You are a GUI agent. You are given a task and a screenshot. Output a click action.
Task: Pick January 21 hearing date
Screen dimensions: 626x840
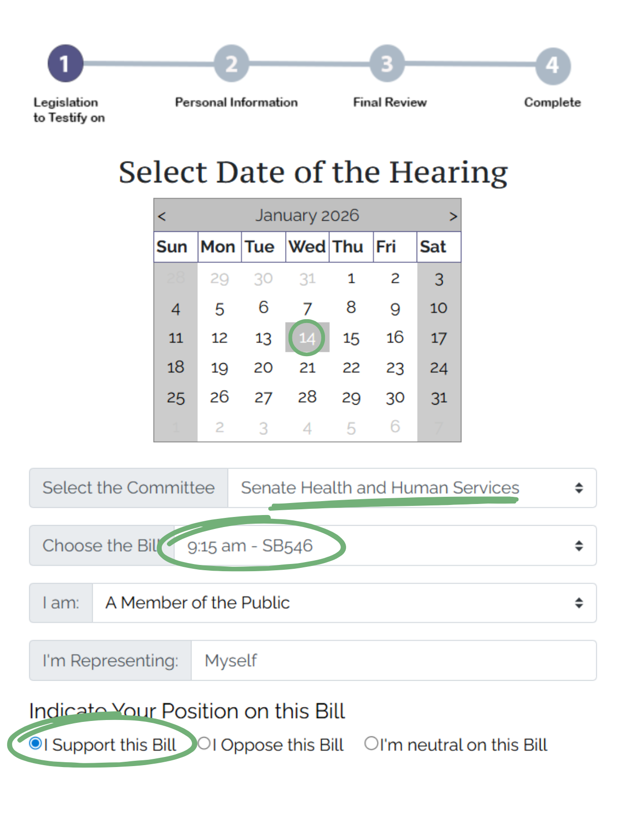click(x=307, y=368)
